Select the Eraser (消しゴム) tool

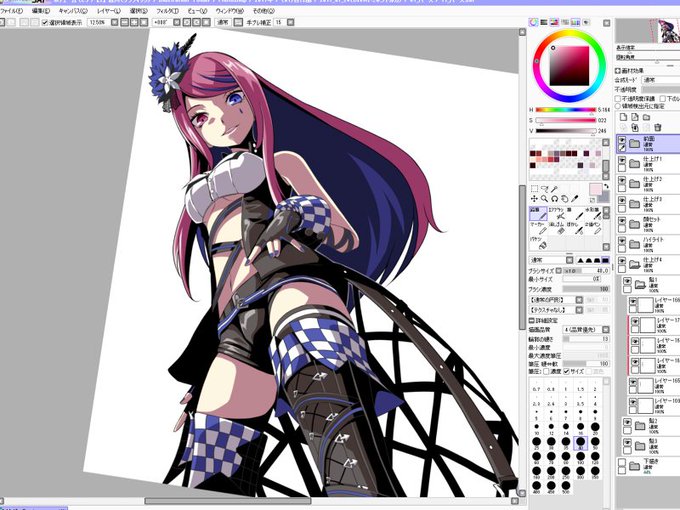pyautogui.click(x=556, y=228)
